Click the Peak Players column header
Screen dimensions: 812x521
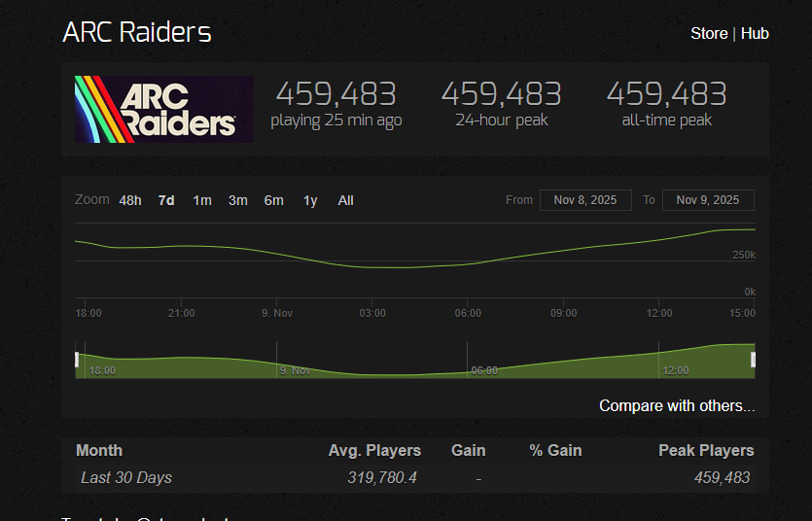tap(706, 451)
